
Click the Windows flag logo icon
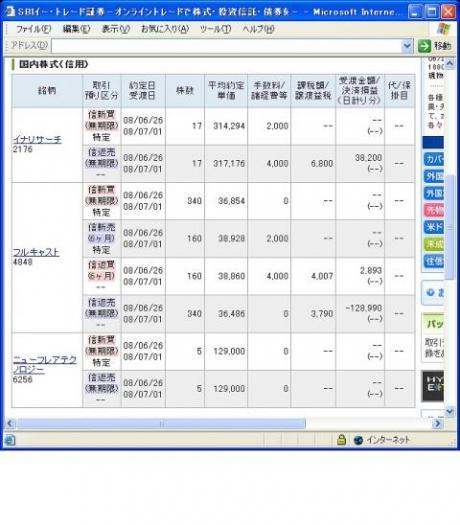click(444, 29)
